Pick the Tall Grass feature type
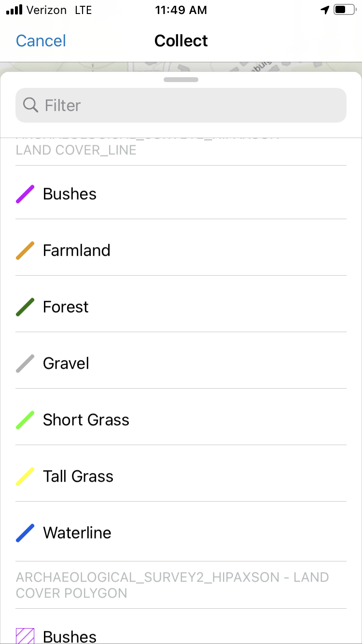 (78, 476)
